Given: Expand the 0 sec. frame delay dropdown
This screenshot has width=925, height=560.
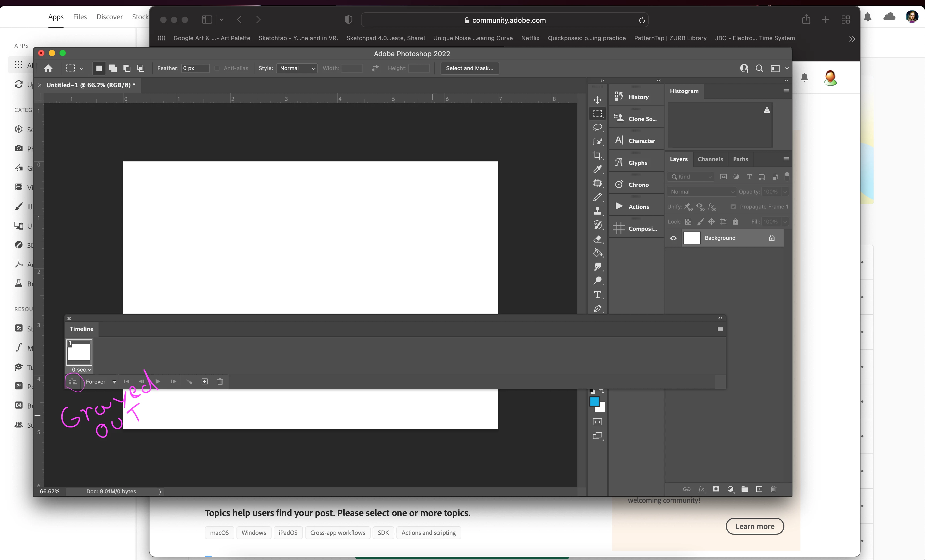Looking at the screenshot, I should pos(81,370).
